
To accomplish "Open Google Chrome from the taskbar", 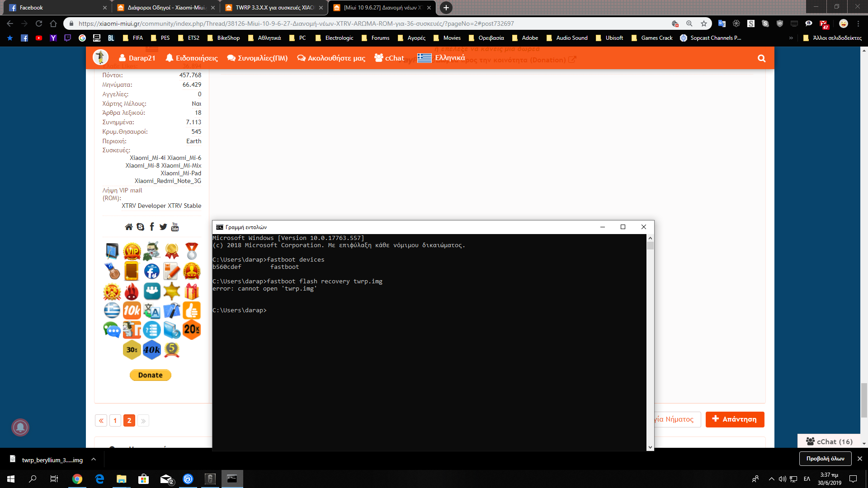I will coord(77,479).
